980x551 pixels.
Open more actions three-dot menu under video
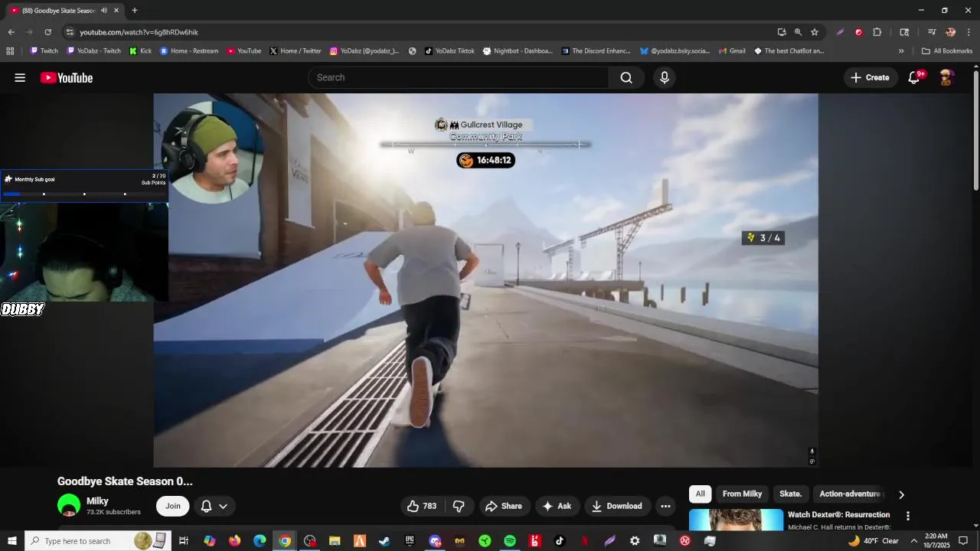pyautogui.click(x=665, y=506)
